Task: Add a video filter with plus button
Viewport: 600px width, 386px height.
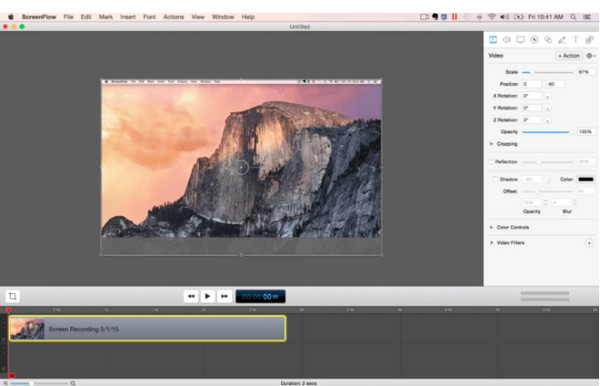Action: [x=589, y=243]
